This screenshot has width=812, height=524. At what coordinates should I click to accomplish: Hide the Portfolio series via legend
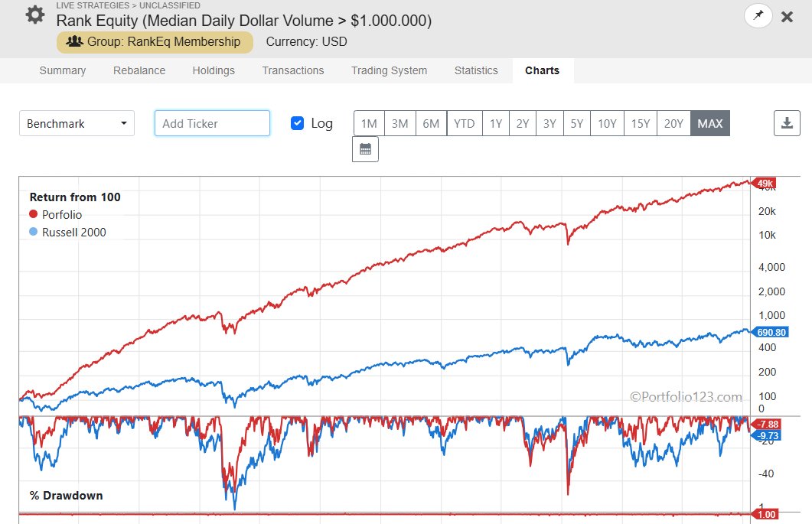(60, 214)
